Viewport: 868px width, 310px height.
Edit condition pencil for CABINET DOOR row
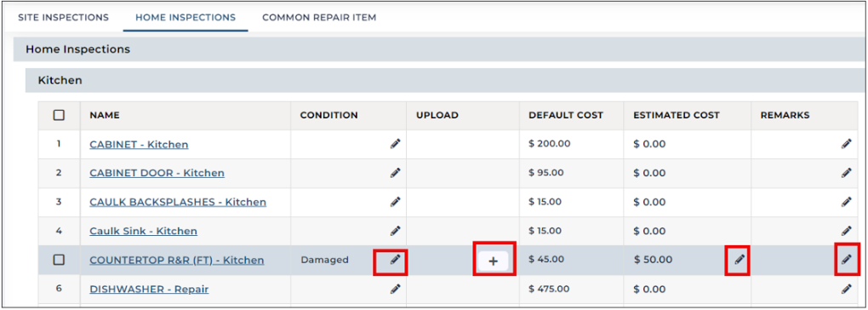click(395, 173)
